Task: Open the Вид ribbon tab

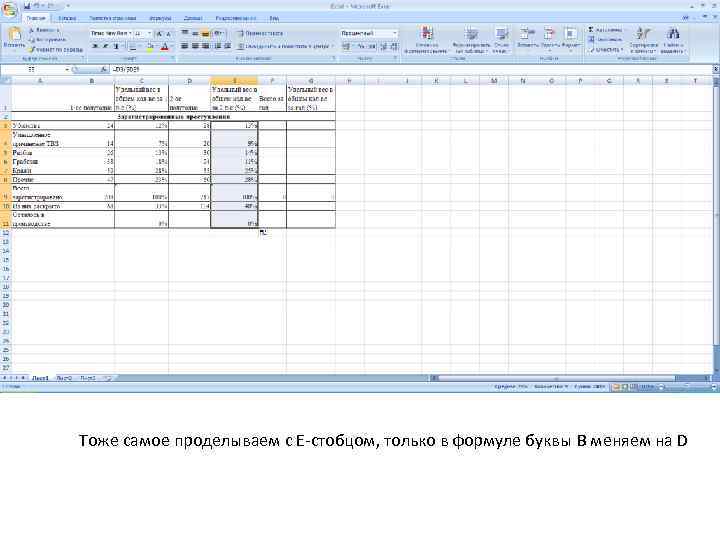Action: pyautogui.click(x=274, y=18)
